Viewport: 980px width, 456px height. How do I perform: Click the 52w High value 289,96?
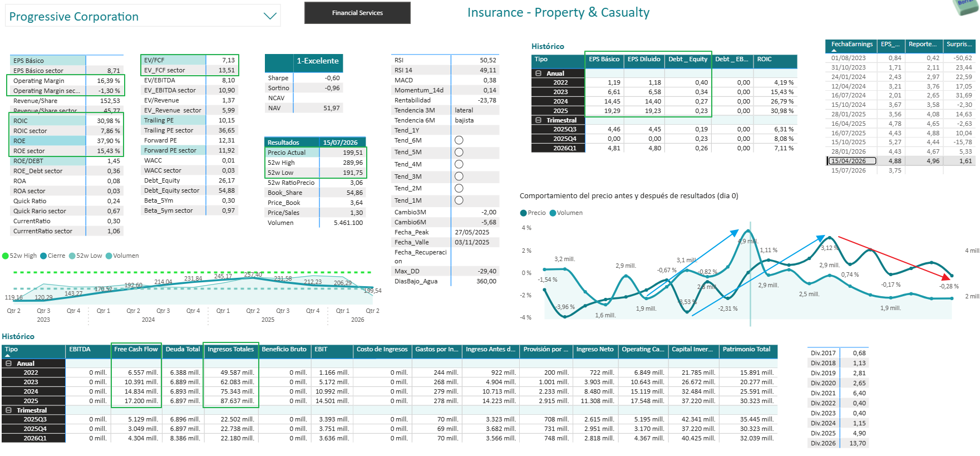click(352, 163)
